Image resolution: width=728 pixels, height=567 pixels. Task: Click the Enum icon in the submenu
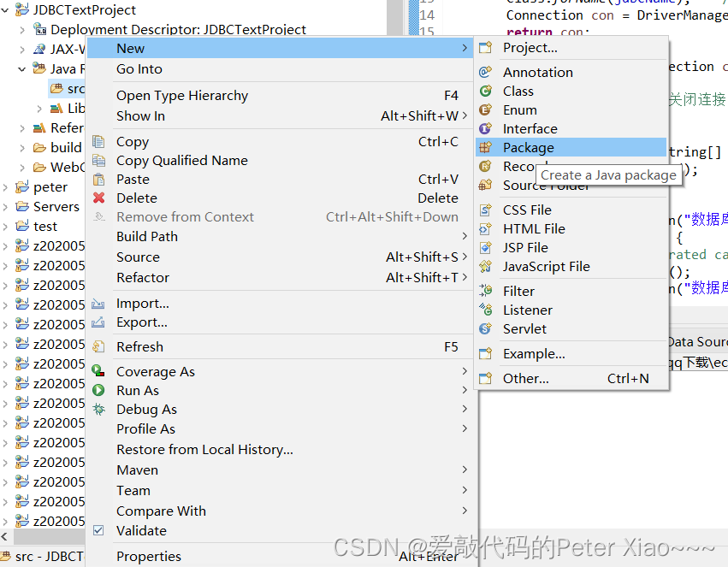pyautogui.click(x=485, y=110)
